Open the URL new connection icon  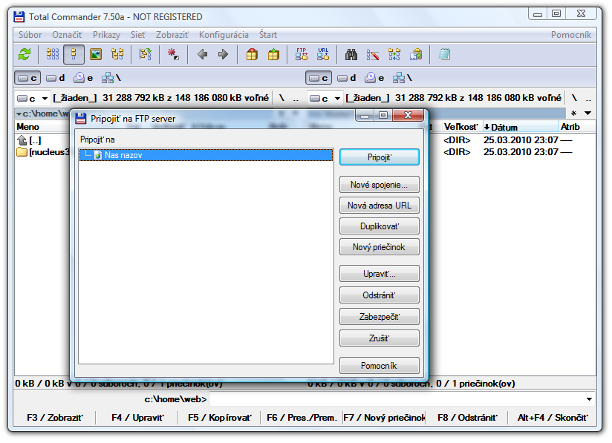pyautogui.click(x=323, y=54)
